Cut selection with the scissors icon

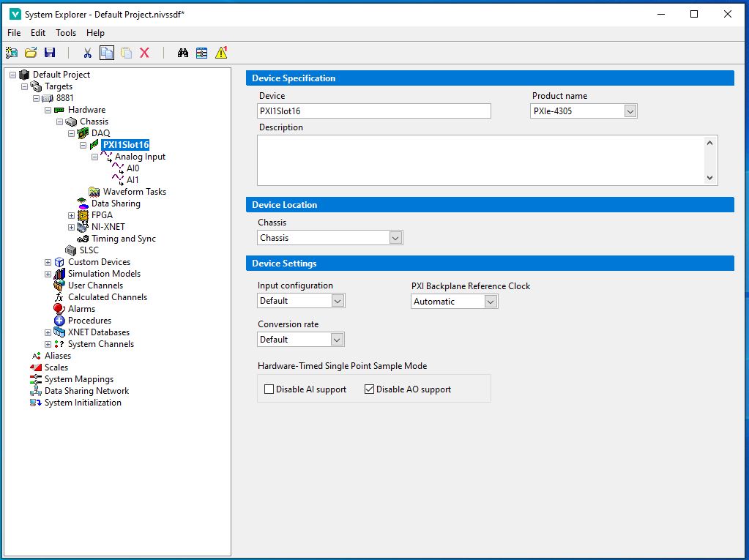click(x=87, y=53)
